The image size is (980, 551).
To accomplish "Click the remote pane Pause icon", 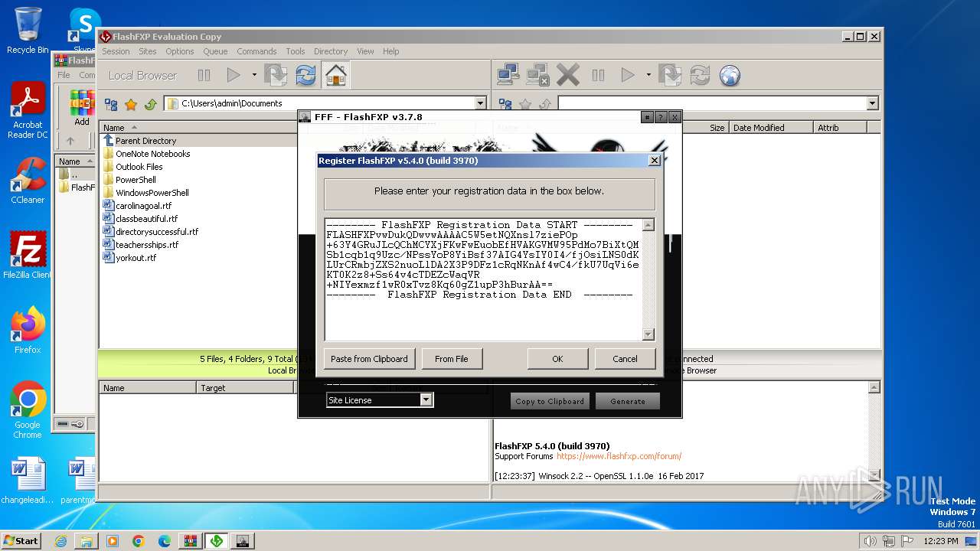I will point(599,75).
